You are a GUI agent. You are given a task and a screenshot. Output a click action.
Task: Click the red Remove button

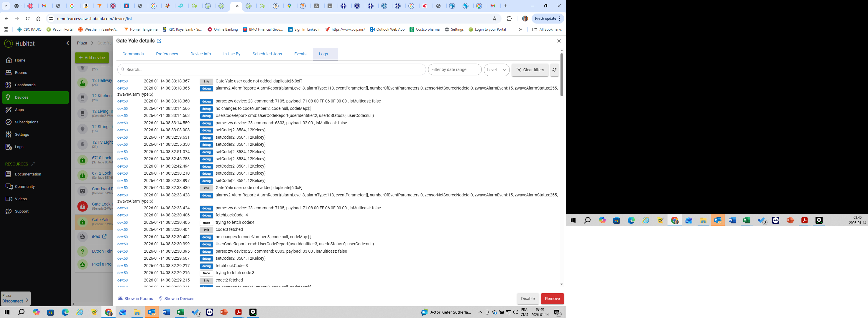pyautogui.click(x=552, y=299)
